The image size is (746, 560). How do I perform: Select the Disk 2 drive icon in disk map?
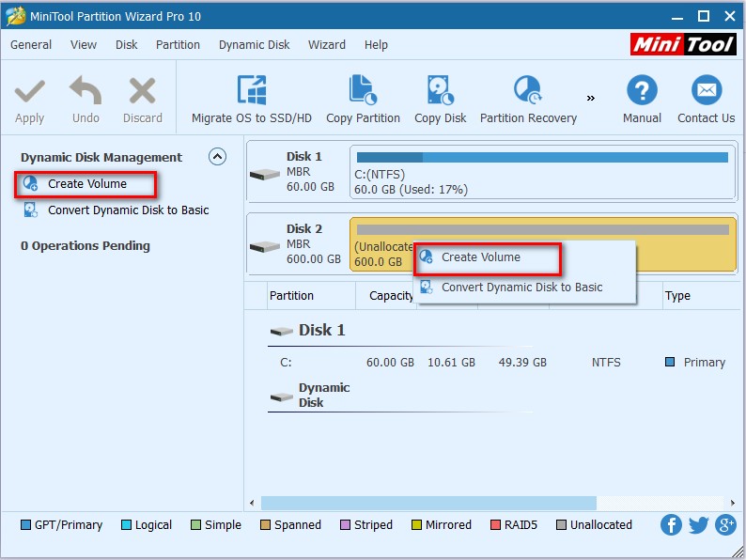[x=264, y=246]
